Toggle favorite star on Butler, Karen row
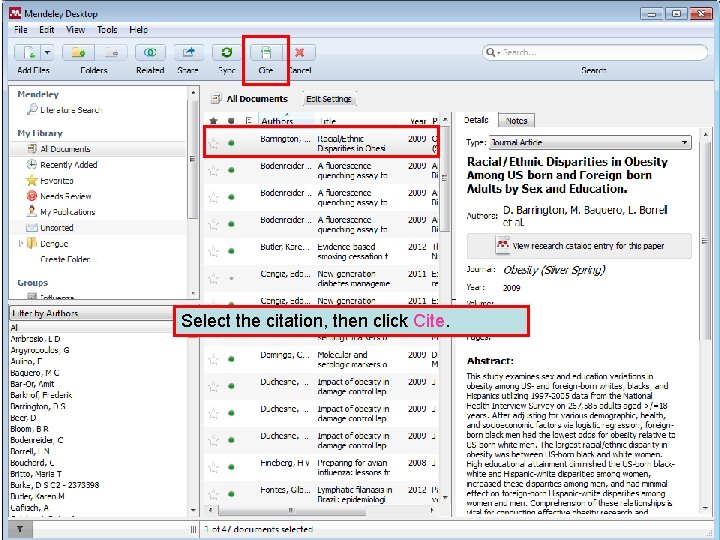720x540 pixels. pos(213,251)
